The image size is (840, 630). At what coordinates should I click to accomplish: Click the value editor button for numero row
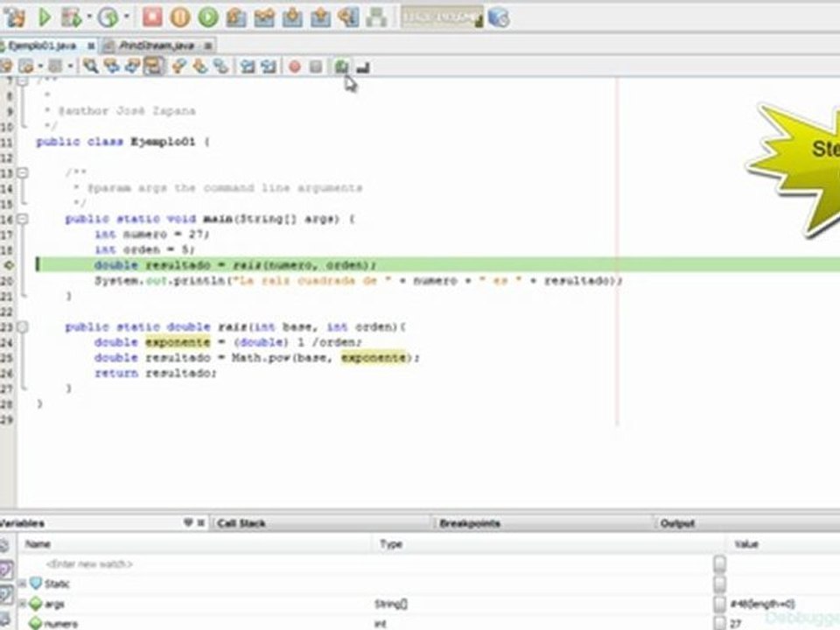click(719, 623)
